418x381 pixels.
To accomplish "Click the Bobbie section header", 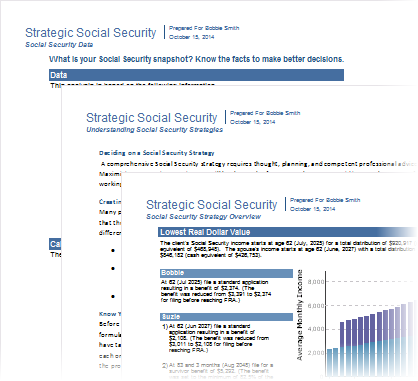I will [x=226, y=273].
